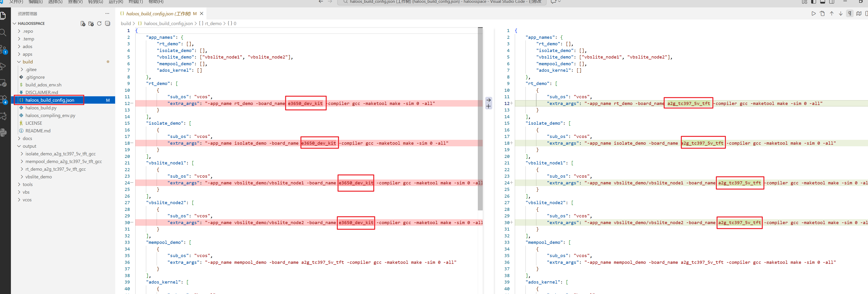
Task: Go to previous change with up arrow
Action: pyautogui.click(x=831, y=13)
